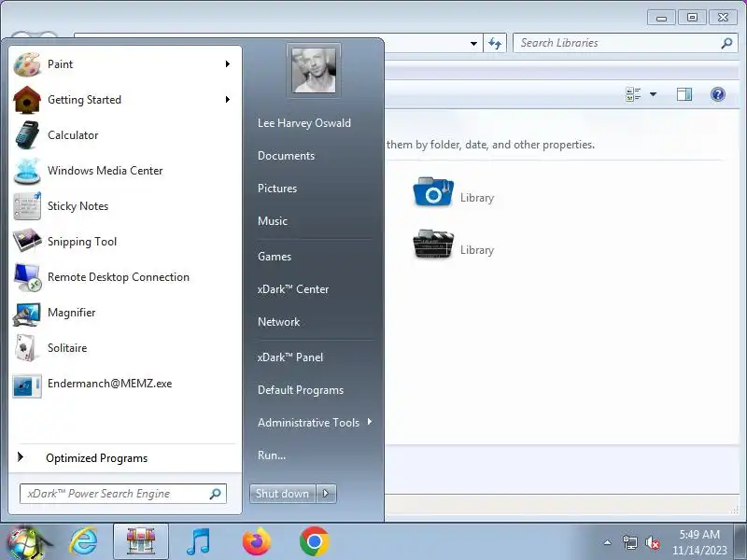Click the xDark Power Search Engine field
Viewport: 747px width, 560px height.
point(123,494)
